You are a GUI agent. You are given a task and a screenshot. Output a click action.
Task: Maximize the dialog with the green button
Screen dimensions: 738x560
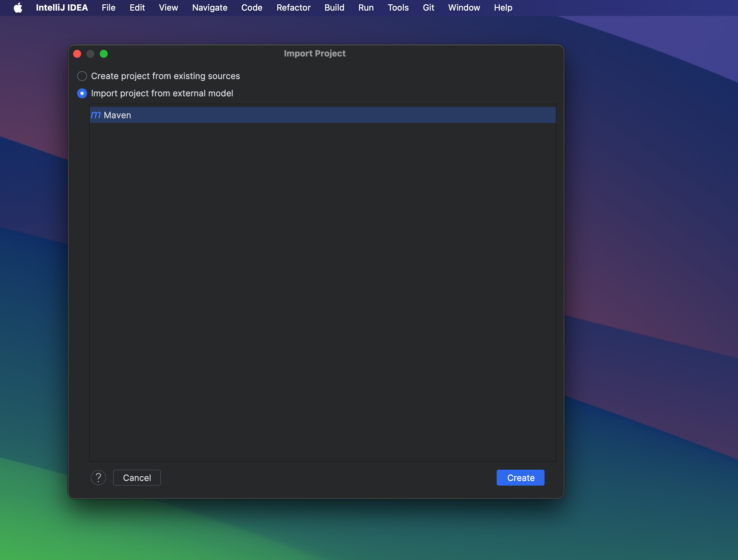tap(104, 54)
